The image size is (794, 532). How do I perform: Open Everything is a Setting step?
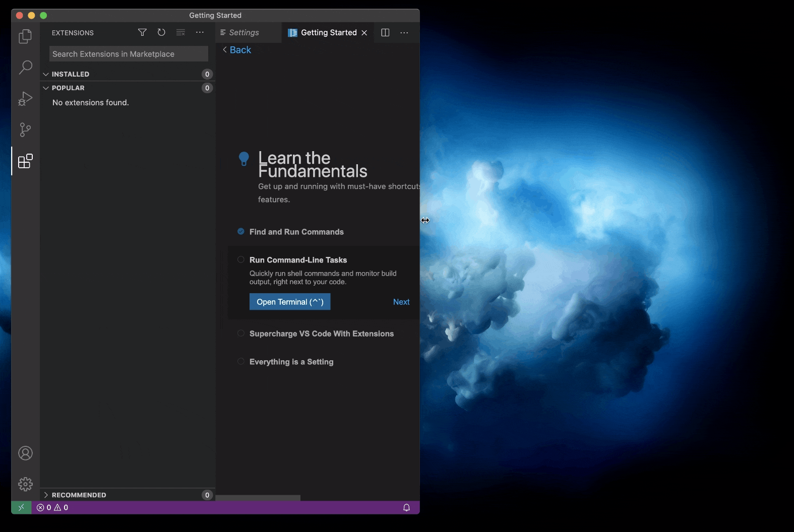tap(291, 362)
